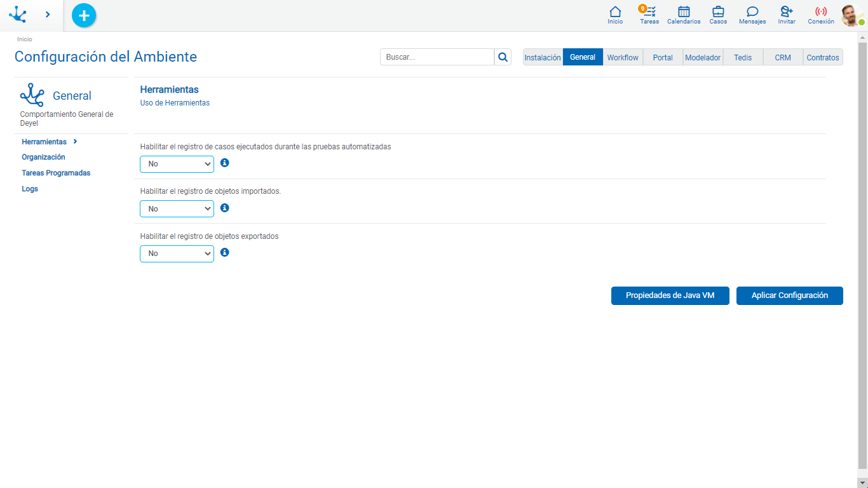
Task: Open dropdown for exported objects logging
Action: coord(177,254)
